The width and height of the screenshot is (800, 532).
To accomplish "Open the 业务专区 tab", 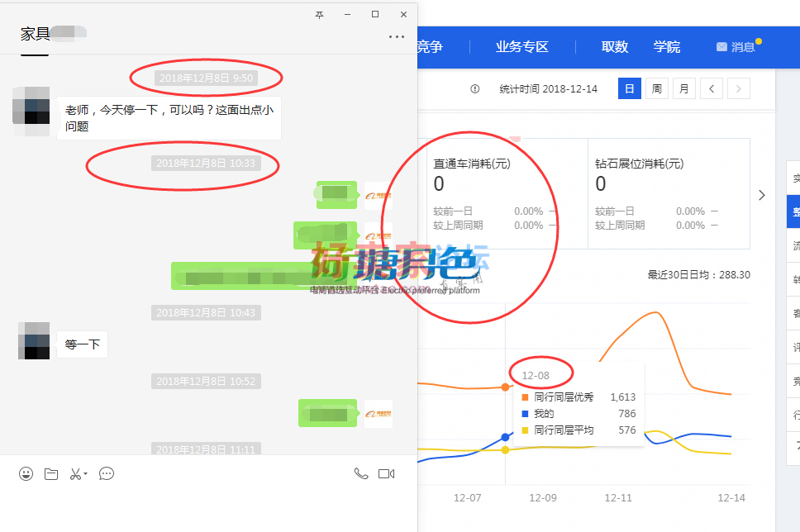I will 521,47.
